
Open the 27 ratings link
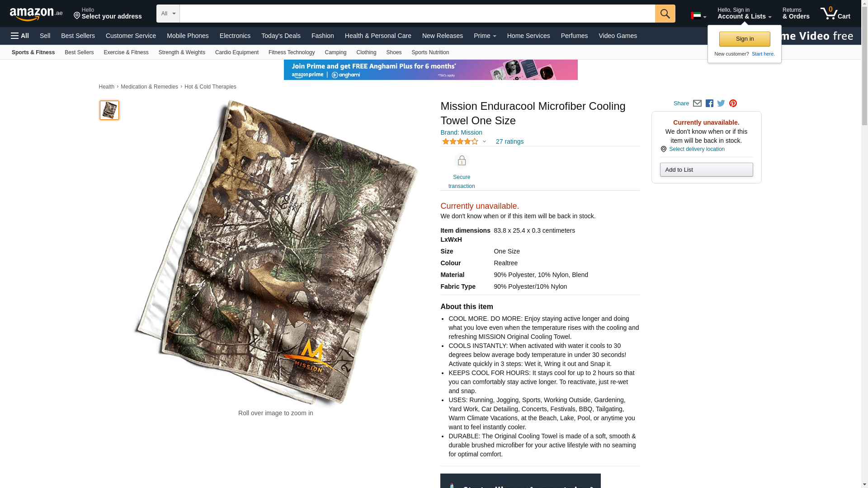tap(509, 141)
